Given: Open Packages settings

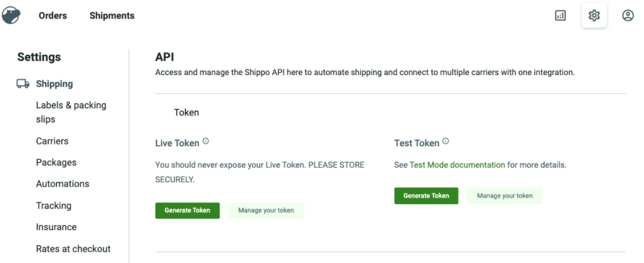Looking at the screenshot, I should click(x=56, y=162).
